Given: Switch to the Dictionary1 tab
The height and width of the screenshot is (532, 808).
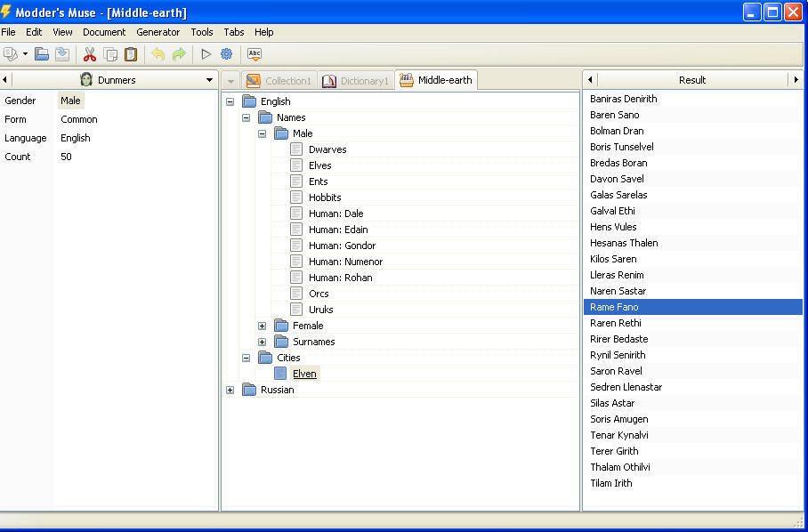Looking at the screenshot, I should click(356, 80).
